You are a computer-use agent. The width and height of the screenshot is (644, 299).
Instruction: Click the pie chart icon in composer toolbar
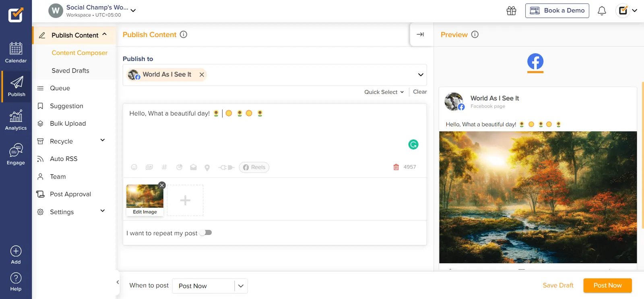pos(180,167)
